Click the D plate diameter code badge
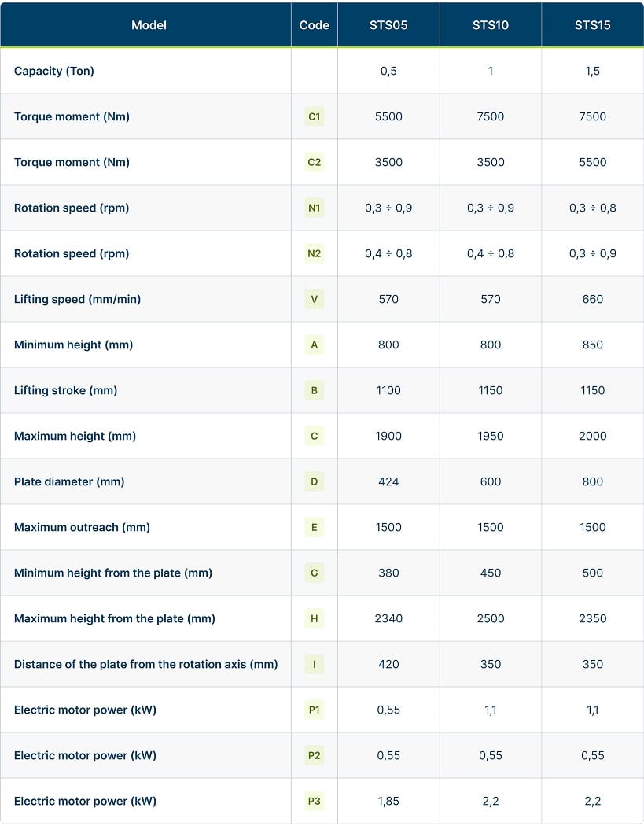Image resolution: width=644 pixels, height=826 pixels. click(315, 481)
